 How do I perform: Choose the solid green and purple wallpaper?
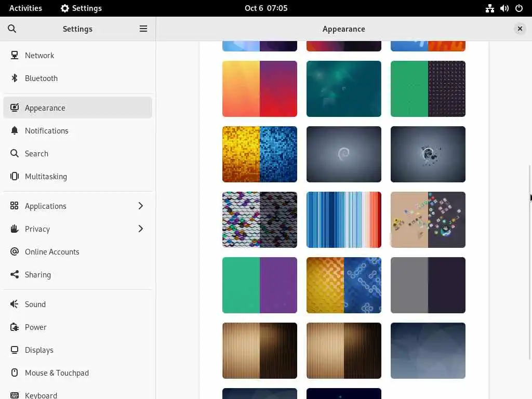point(260,285)
